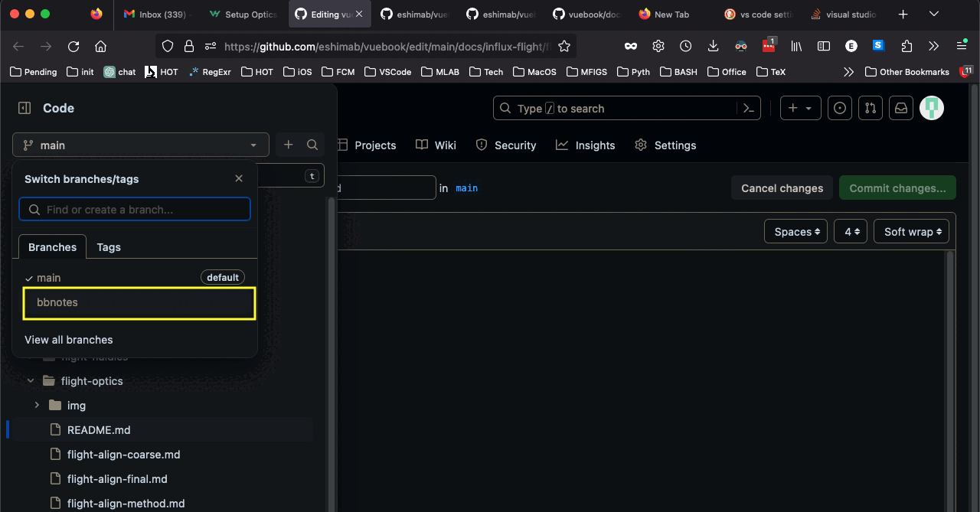The height and width of the screenshot is (512, 980).
Task: Open the pull requests icon in header
Action: coord(871,109)
